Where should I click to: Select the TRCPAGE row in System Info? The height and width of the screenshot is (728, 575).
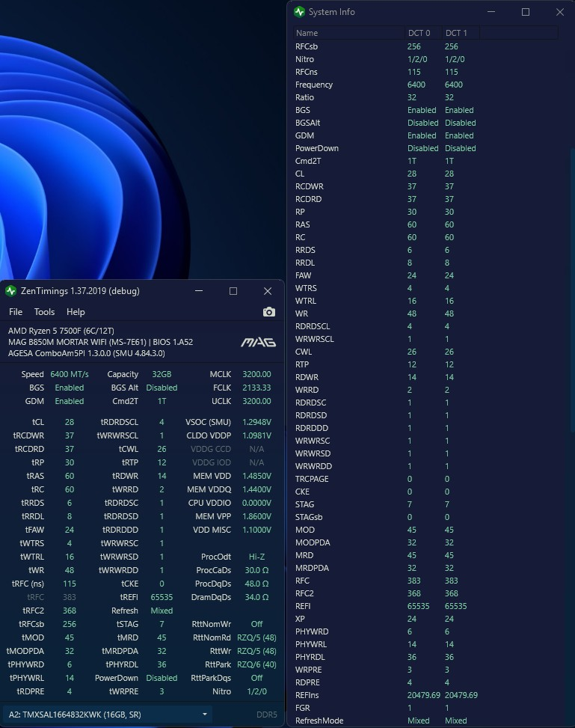[425, 479]
